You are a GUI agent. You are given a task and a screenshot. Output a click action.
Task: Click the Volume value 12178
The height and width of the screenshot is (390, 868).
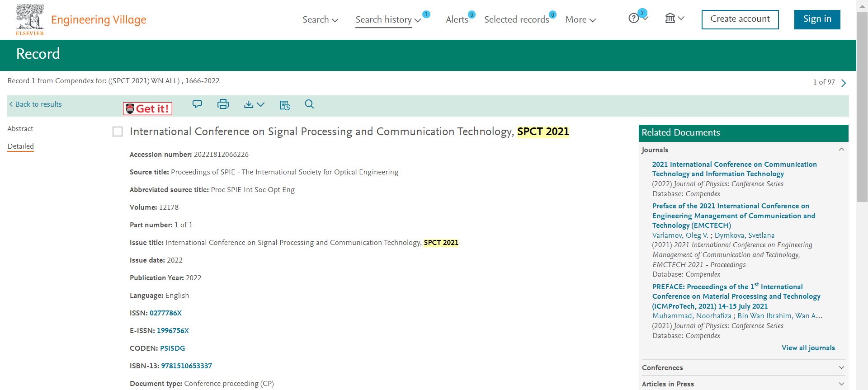tap(169, 207)
